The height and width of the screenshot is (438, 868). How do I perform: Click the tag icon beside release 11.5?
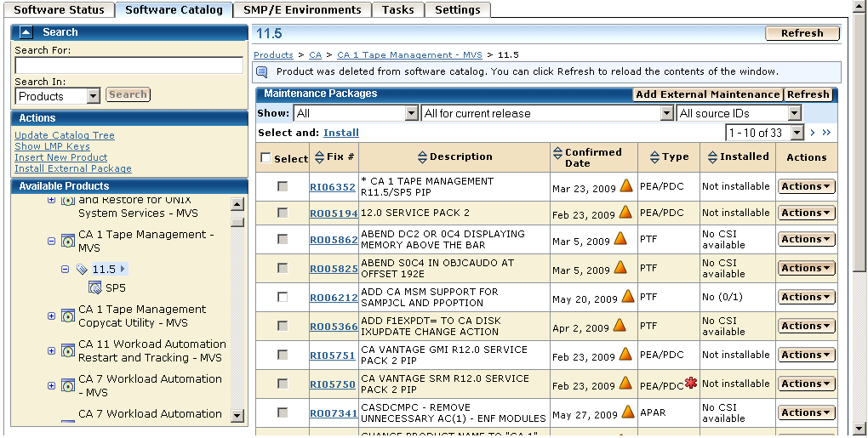click(x=82, y=270)
